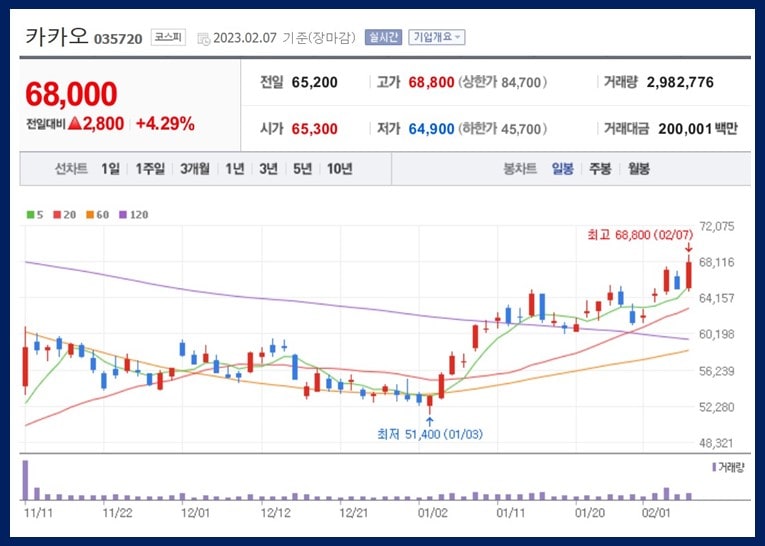The image size is (765, 546).
Task: Select the 3년 line chart period
Action: pos(268,169)
